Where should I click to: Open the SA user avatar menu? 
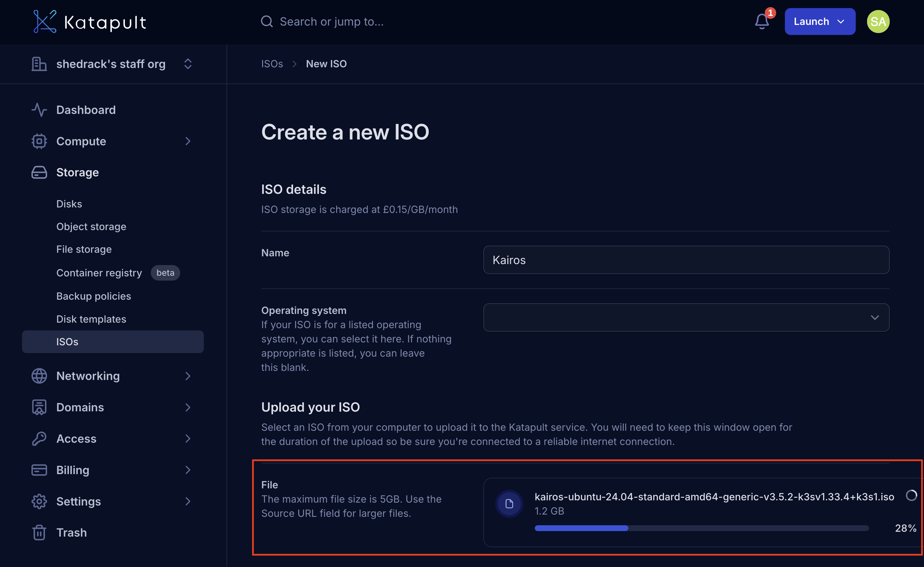[878, 21]
